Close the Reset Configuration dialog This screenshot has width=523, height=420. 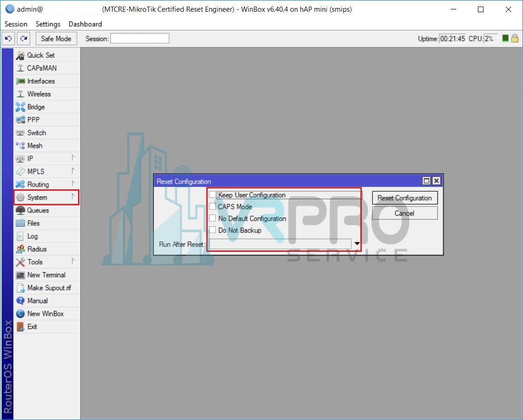[436, 181]
